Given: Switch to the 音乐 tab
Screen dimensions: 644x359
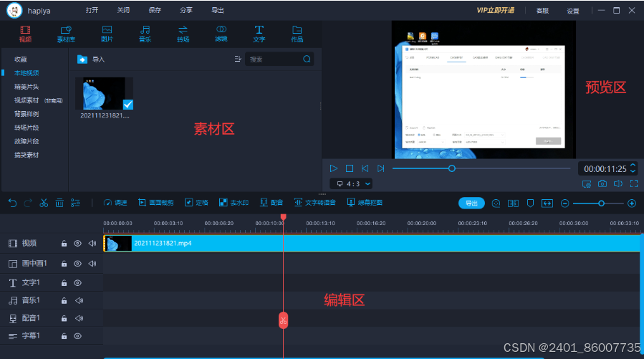Looking at the screenshot, I should (x=145, y=34).
